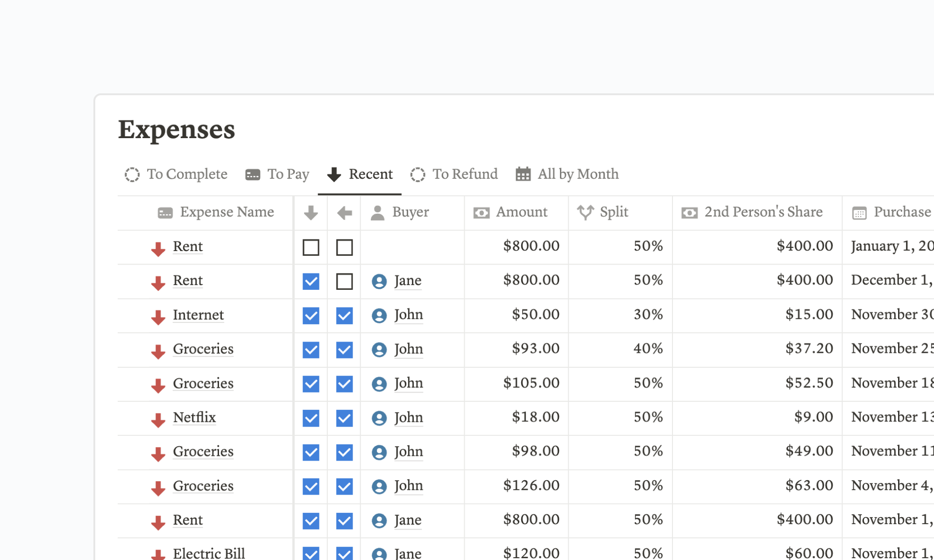Open the Groceries expense priced $93.00
Image resolution: width=934 pixels, height=560 pixels.
(203, 350)
